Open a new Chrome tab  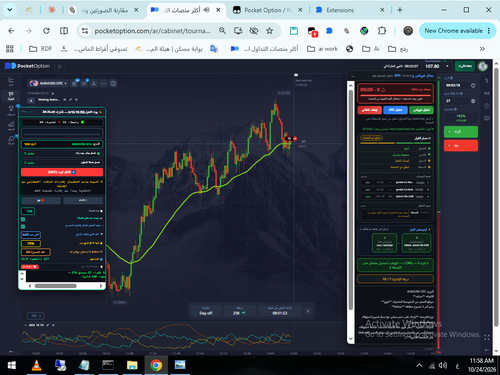[400, 10]
